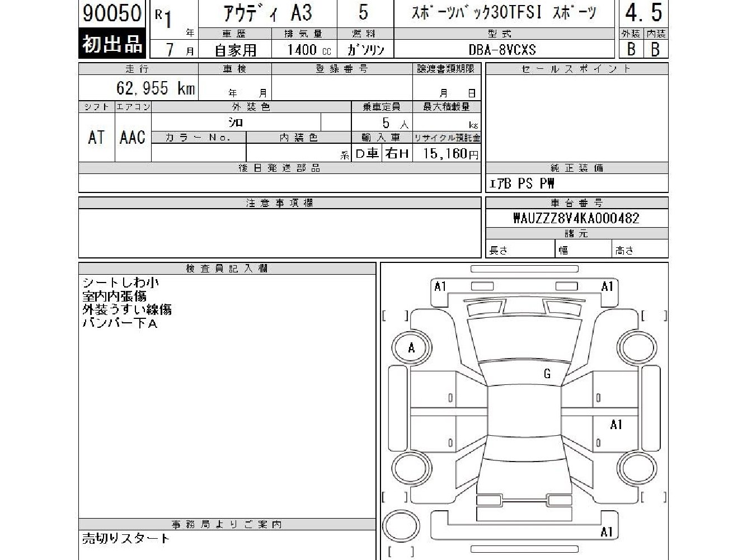Image resolution: width=747 pixels, height=560 pixels.
Task: Click the A1 mark at rear bumper
Action: [x=607, y=531]
